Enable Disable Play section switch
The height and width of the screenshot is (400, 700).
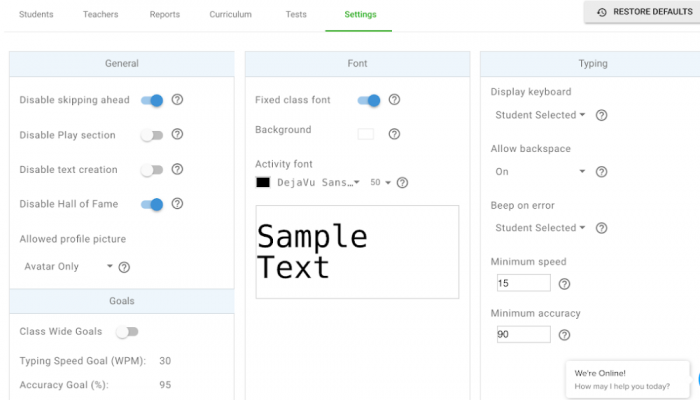152,135
